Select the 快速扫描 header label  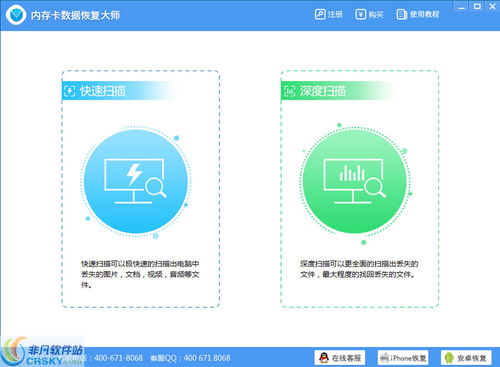(103, 91)
